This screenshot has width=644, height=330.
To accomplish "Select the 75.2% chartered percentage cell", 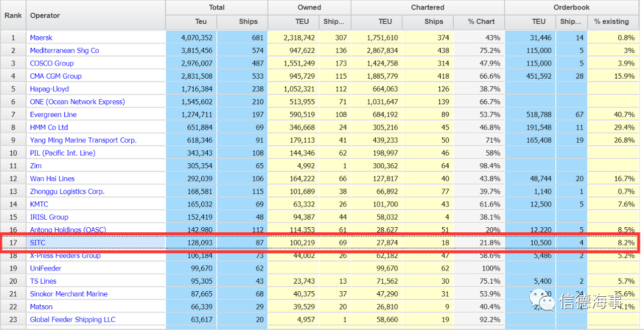I will pos(479,50).
